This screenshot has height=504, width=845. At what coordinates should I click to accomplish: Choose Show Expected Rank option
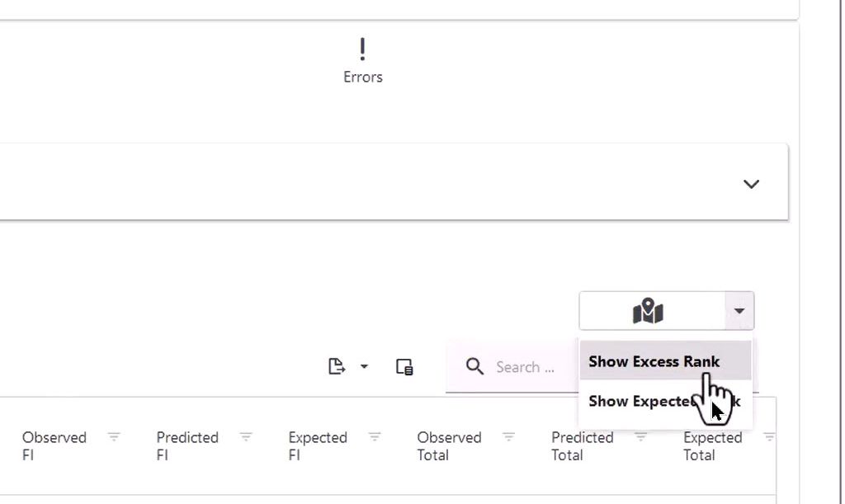click(x=644, y=402)
